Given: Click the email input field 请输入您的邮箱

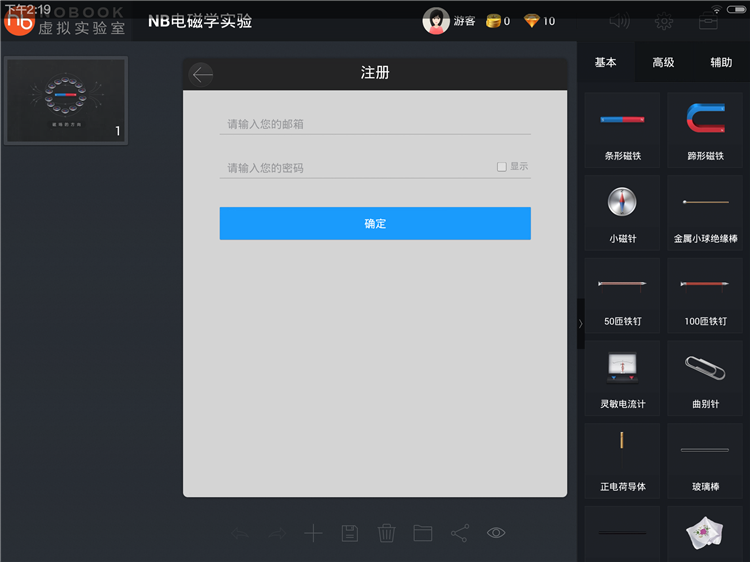Looking at the screenshot, I should pos(375,124).
